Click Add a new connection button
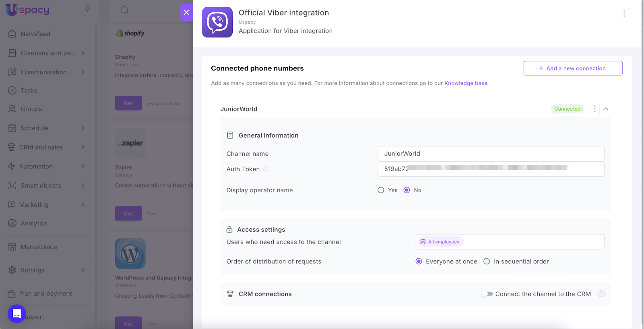The image size is (644, 329). (x=572, y=68)
